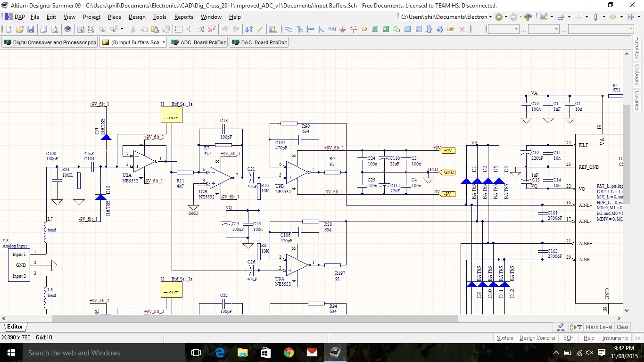Screen dimensions: 644x362
Task: Place a VCC power port
Action: [x=354, y=29]
